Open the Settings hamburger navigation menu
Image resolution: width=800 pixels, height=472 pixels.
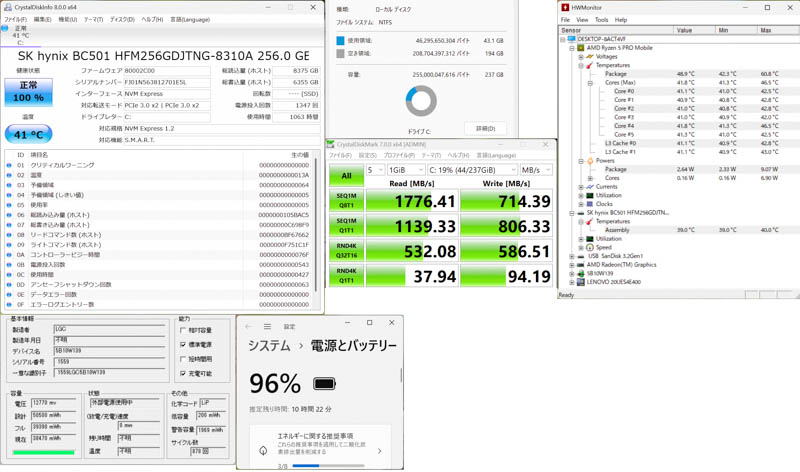point(267,327)
